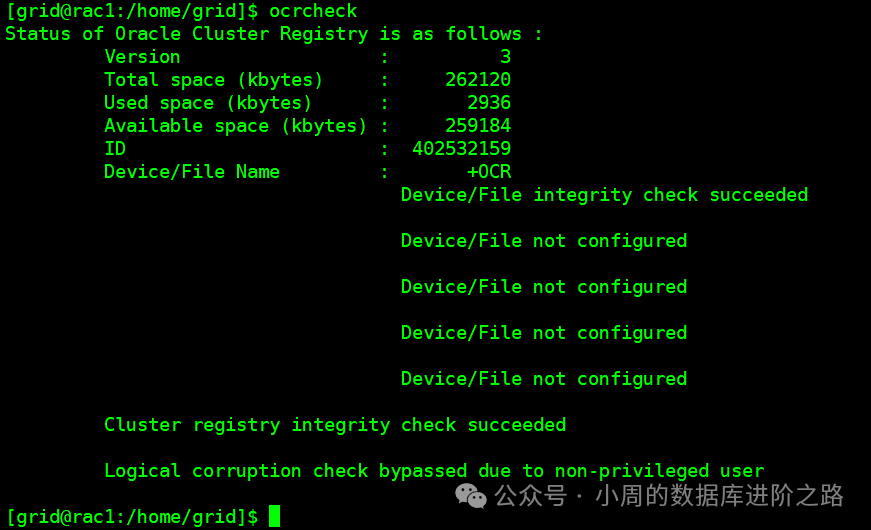This screenshot has height=530, width=871.
Task: Click the 'Total space (kbytes)' label
Action: 214,80
